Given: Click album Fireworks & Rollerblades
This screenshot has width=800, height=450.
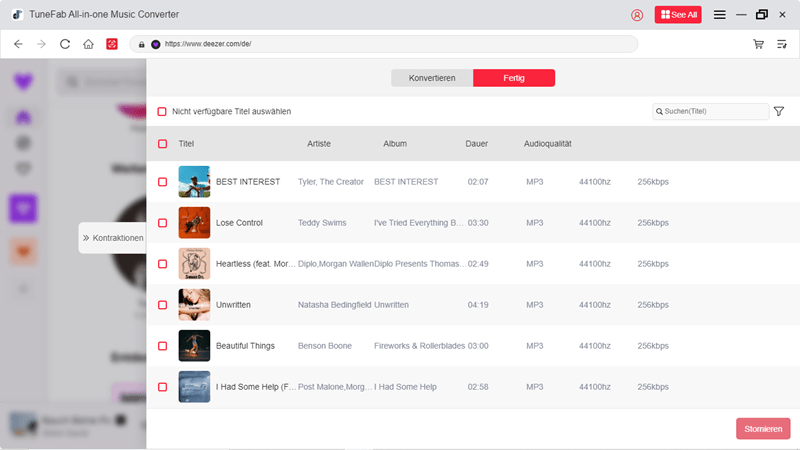Looking at the screenshot, I should 419,346.
